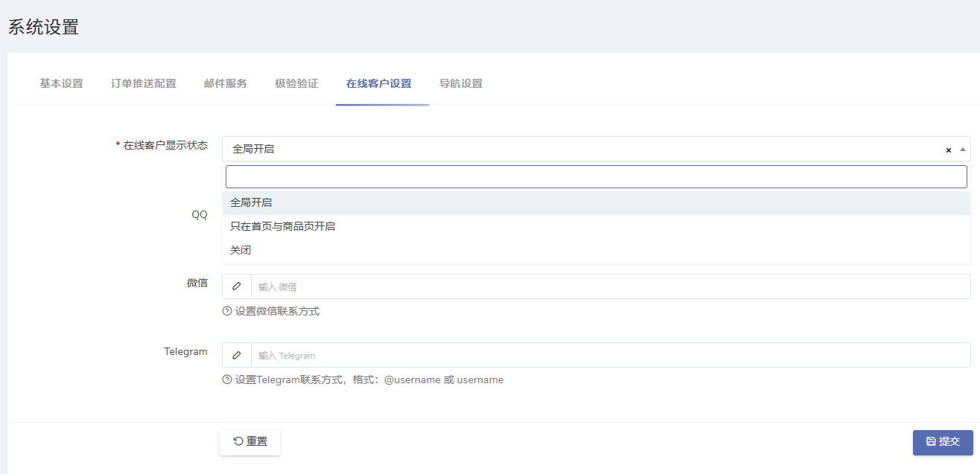
Task: Switch to the 导航设置 tab
Action: tap(461, 83)
